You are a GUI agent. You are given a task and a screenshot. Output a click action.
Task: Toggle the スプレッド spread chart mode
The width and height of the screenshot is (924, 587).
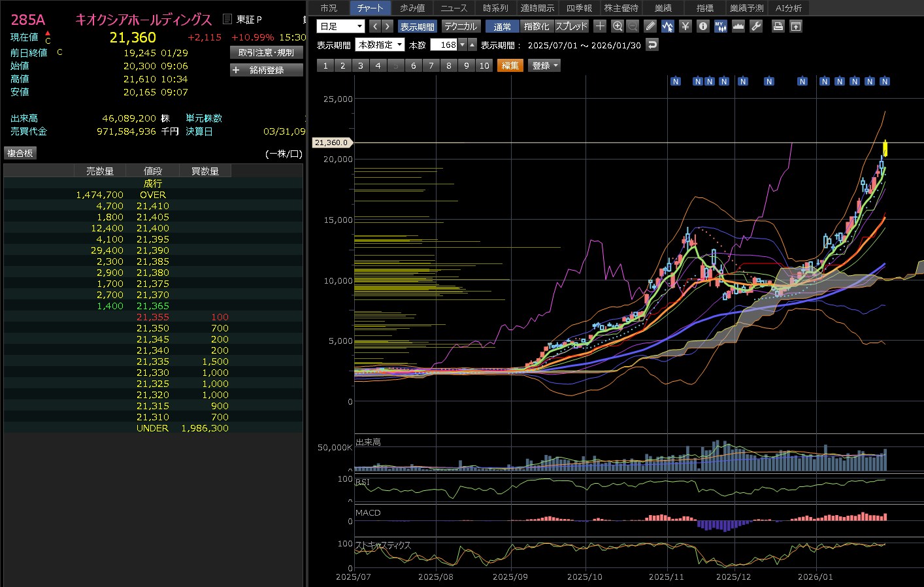[572, 26]
